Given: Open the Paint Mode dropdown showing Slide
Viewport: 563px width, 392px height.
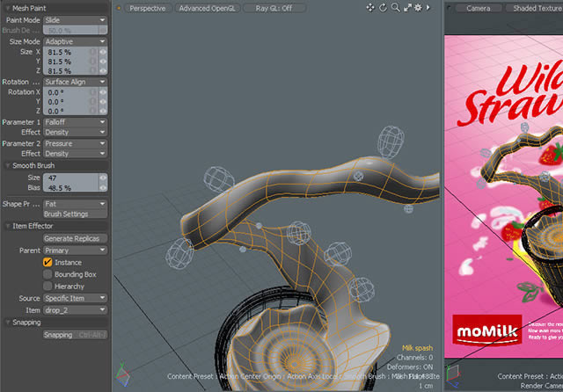Looking at the screenshot, I should point(75,20).
